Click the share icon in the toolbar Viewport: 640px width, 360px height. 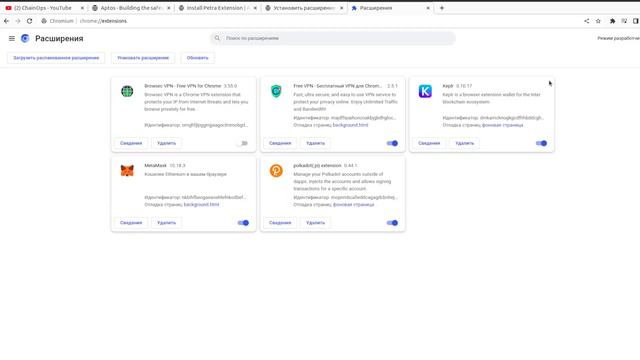[x=587, y=21]
